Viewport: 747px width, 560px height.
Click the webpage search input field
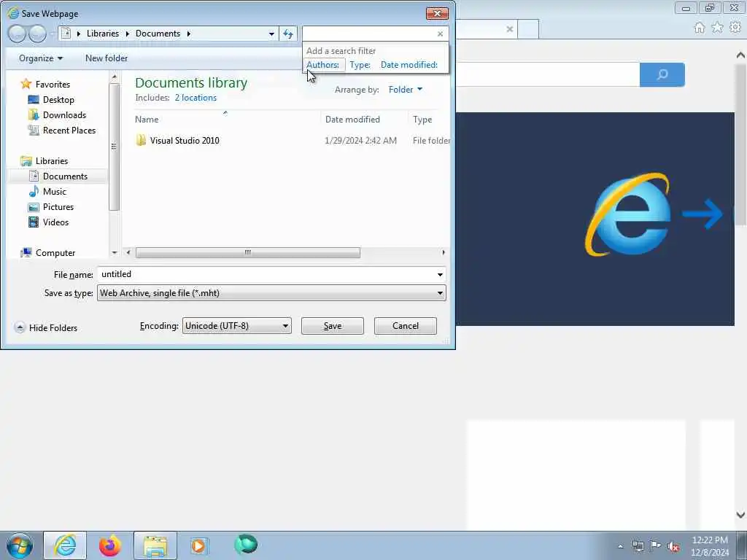click(548, 74)
